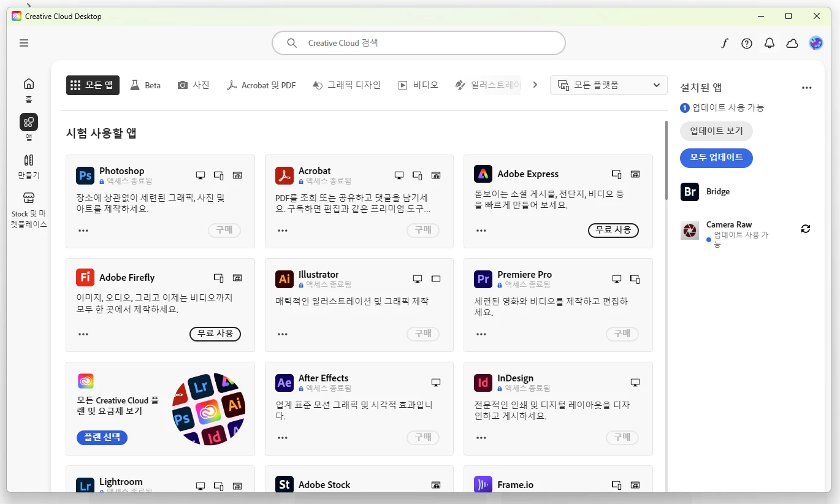Click 모두 업데이트 button
The width and height of the screenshot is (840, 504).
point(716,158)
